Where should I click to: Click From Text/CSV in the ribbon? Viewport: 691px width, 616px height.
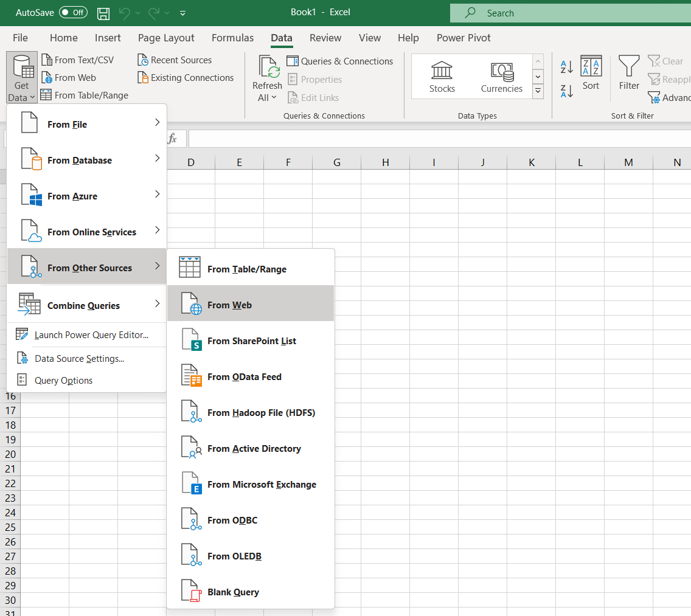[78, 60]
